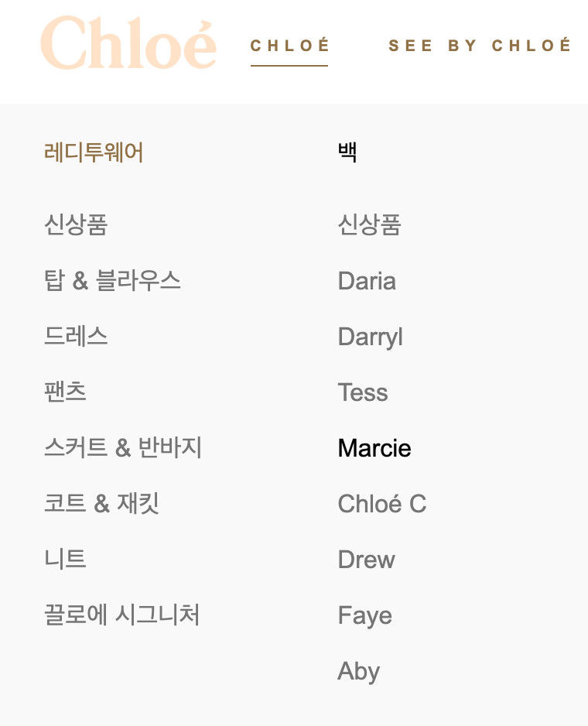
Task: Select the Marcie collection
Action: point(374,448)
